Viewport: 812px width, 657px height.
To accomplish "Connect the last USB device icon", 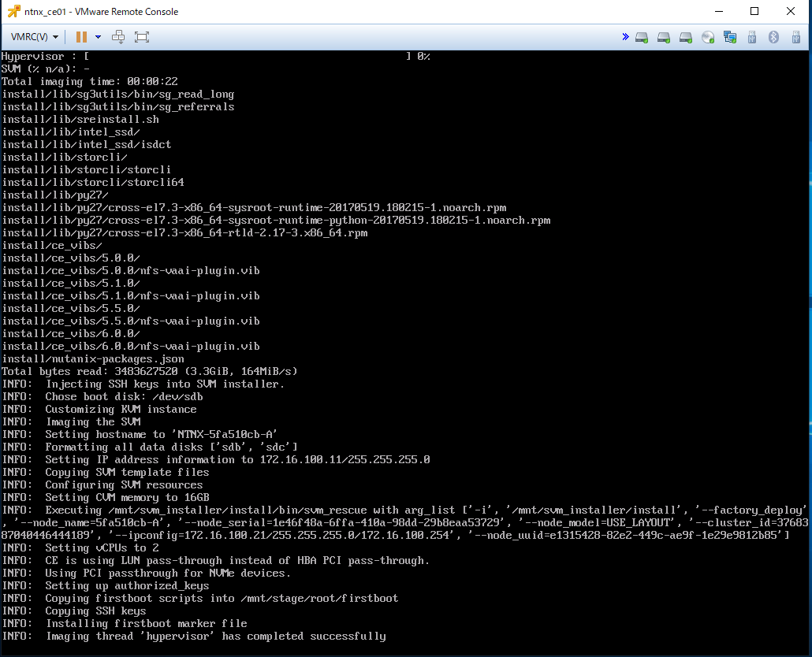I will (796, 37).
